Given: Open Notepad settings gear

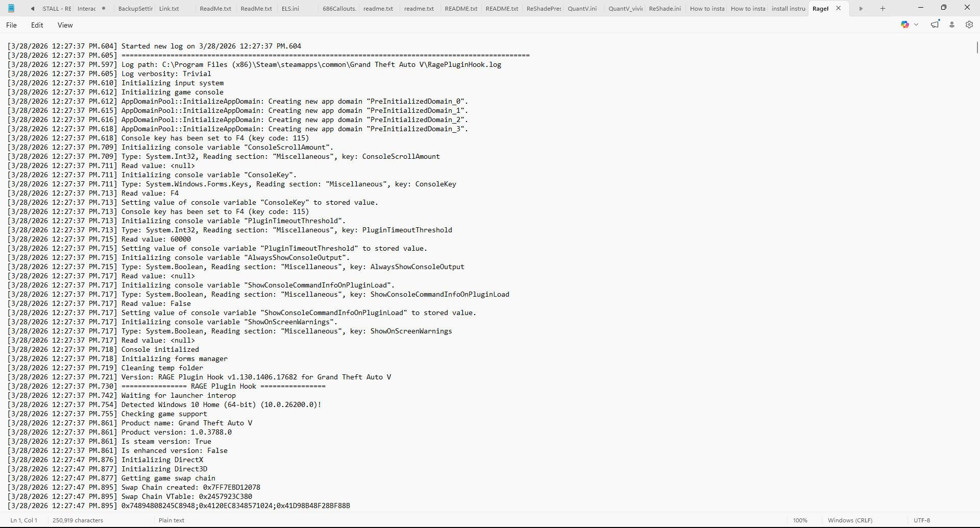Looking at the screenshot, I should [x=969, y=25].
